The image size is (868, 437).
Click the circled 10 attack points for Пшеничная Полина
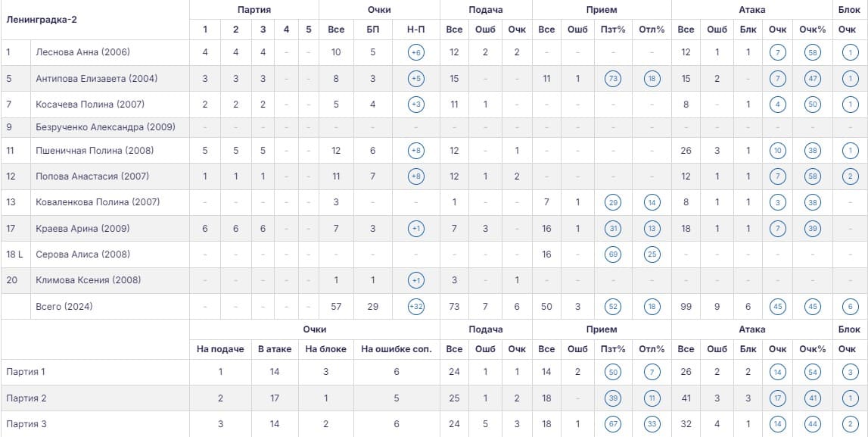777,151
